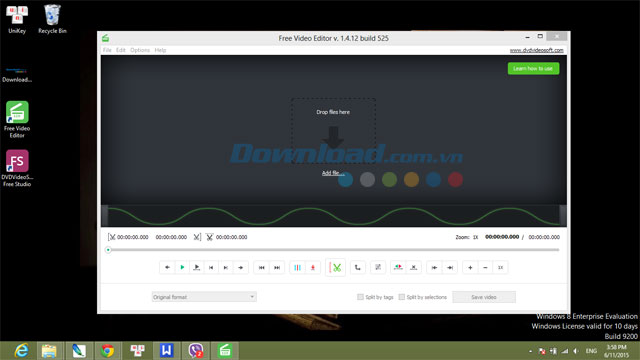Open the www.dvdvideosoft.com link
This screenshot has height=360, width=640.
pos(536,50)
